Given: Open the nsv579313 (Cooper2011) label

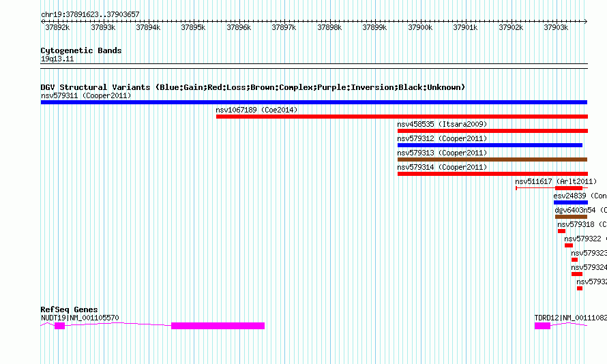Looking at the screenshot, I should 442,153.
